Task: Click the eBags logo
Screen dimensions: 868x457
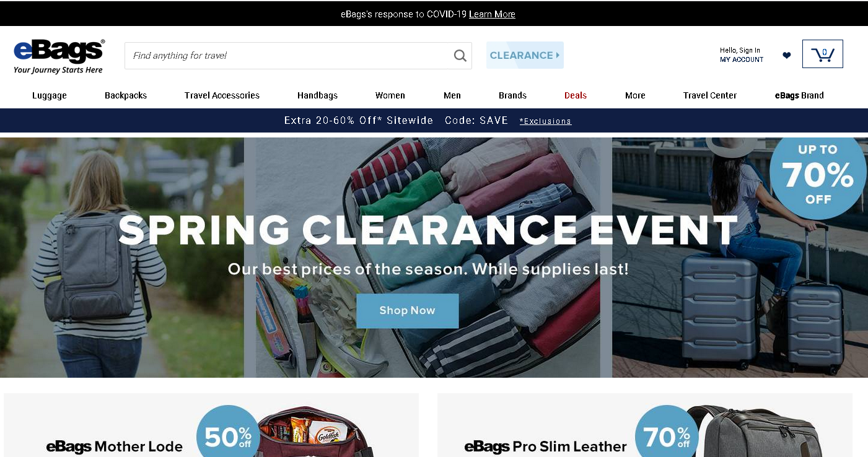Action: coord(59,56)
